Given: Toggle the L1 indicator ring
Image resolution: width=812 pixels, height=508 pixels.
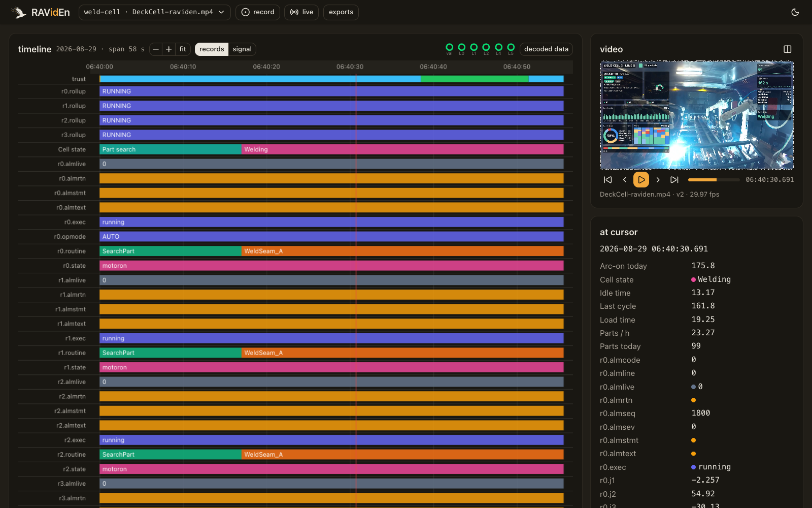Looking at the screenshot, I should tap(474, 47).
